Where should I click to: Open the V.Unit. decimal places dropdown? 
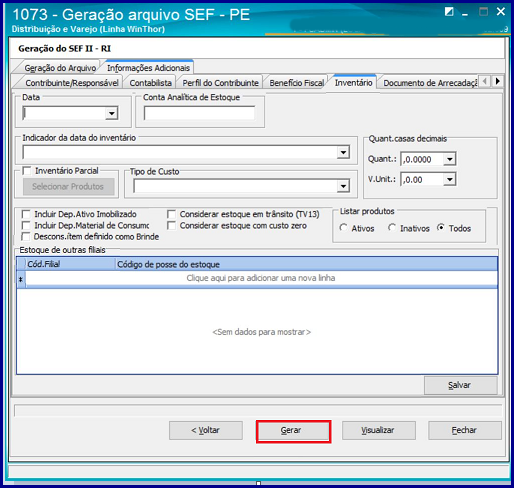tap(450, 179)
